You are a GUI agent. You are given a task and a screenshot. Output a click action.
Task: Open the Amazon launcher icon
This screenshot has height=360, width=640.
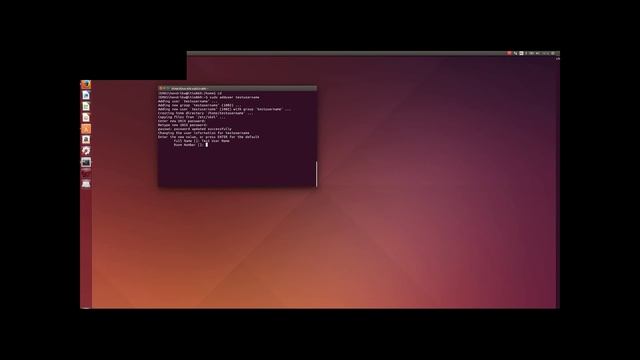[x=86, y=140]
